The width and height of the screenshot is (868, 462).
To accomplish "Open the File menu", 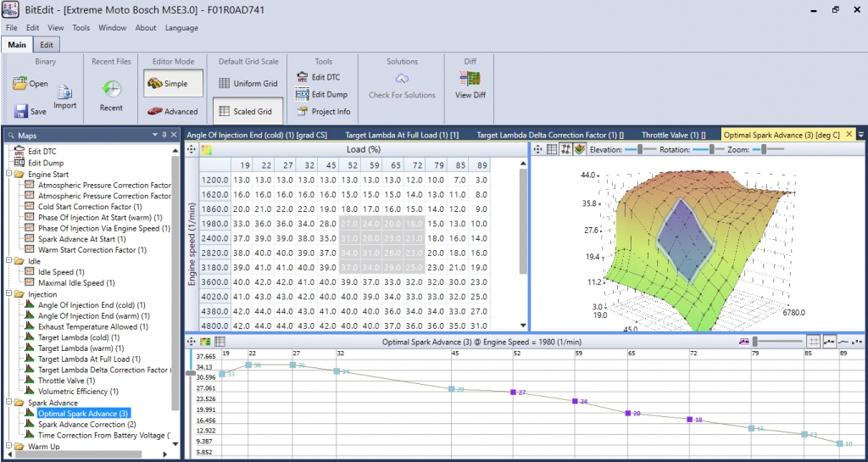I will [12, 28].
